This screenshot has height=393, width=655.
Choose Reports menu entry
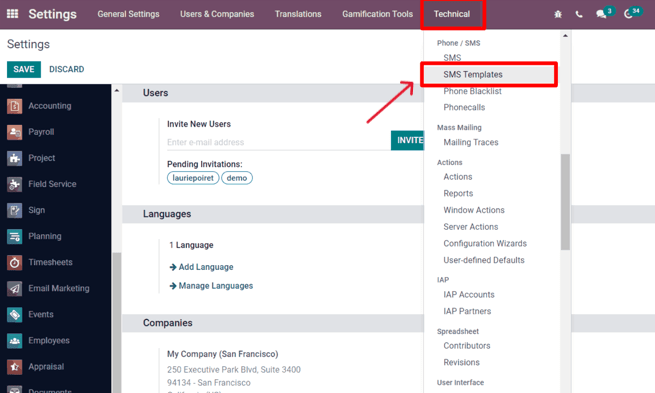tap(458, 193)
